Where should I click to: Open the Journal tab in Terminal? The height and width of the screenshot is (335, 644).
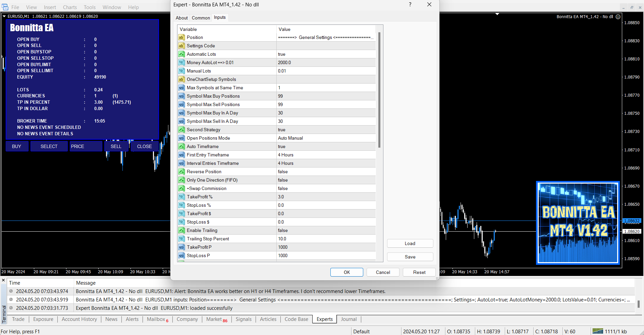pyautogui.click(x=348, y=319)
